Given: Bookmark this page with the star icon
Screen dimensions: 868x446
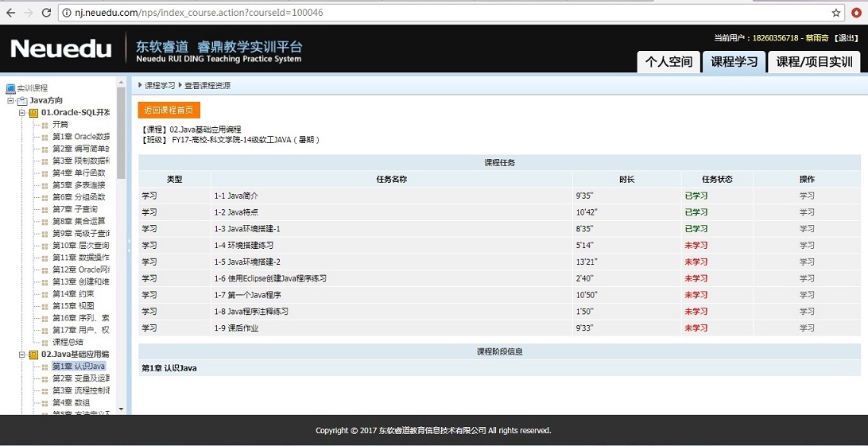Looking at the screenshot, I should (836, 13).
